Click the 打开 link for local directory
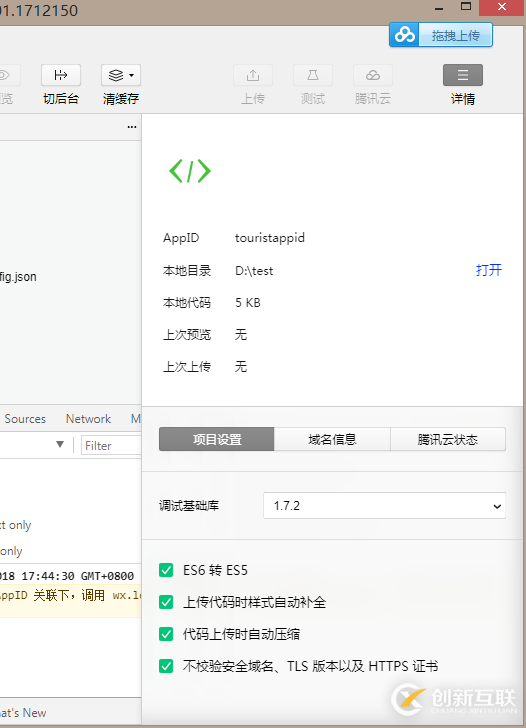This screenshot has width=526, height=728. (x=489, y=270)
